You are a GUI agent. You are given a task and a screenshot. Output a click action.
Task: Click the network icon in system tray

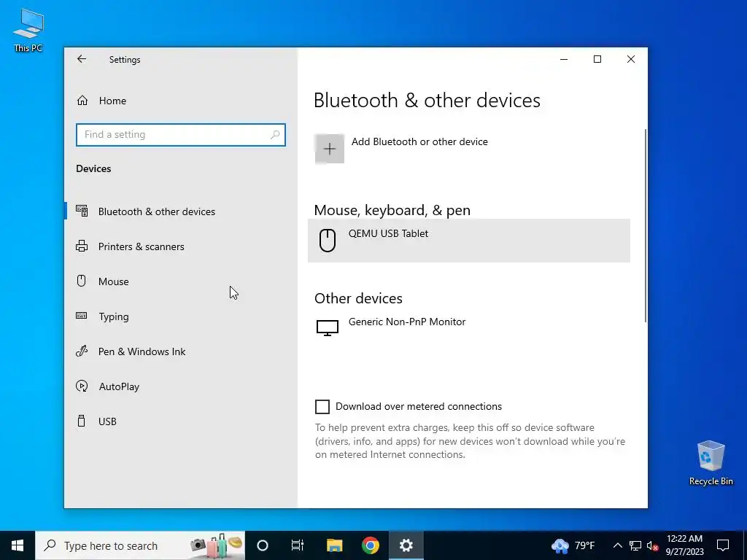coord(635,545)
